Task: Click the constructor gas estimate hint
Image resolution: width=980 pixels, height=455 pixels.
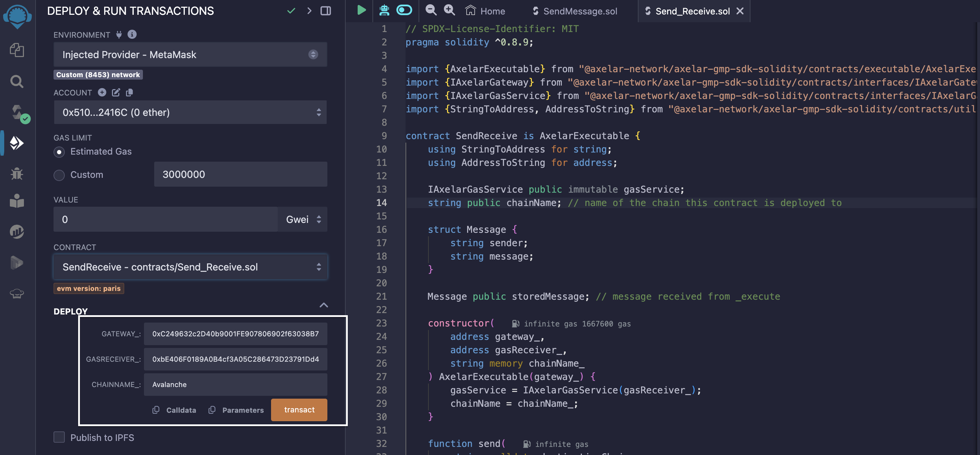Action: [x=572, y=324]
